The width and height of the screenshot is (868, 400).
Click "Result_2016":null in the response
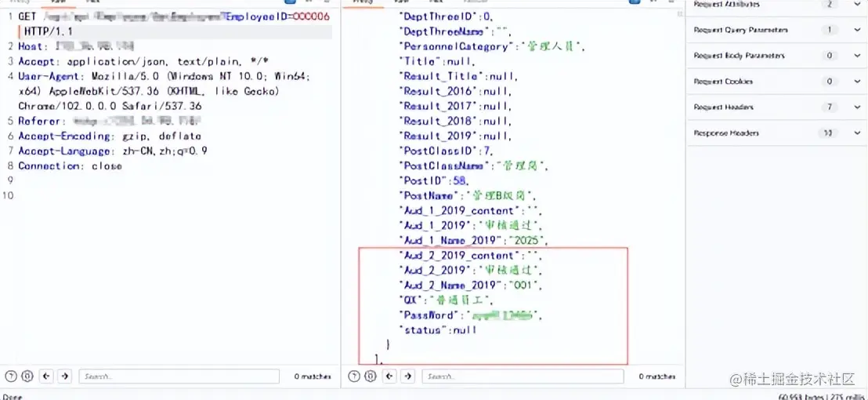tap(455, 92)
